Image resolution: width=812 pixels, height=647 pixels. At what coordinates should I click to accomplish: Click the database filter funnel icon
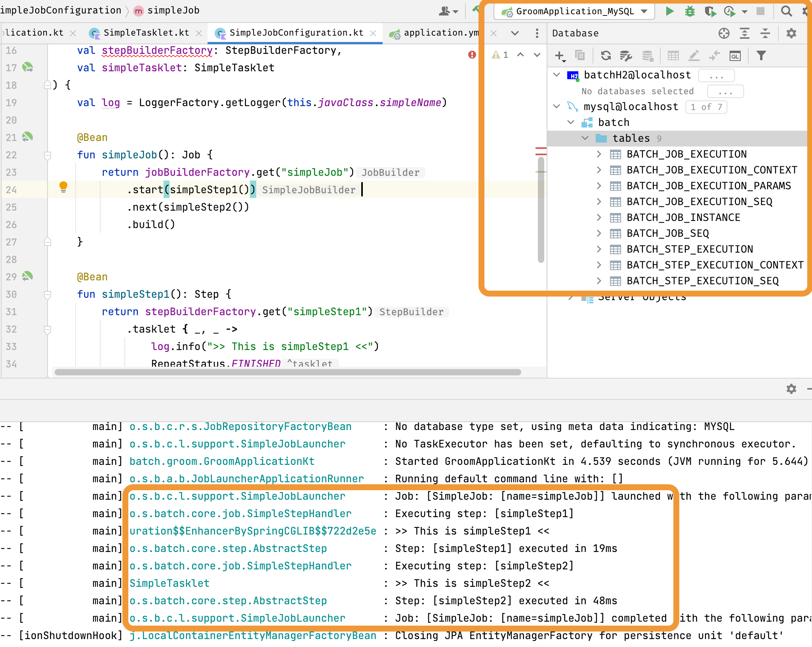(x=761, y=55)
